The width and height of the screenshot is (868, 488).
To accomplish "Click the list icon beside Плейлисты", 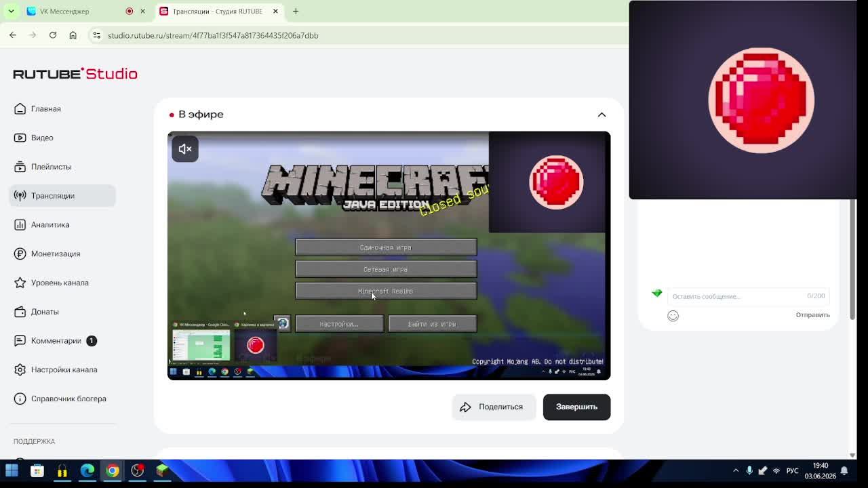I will click(20, 167).
